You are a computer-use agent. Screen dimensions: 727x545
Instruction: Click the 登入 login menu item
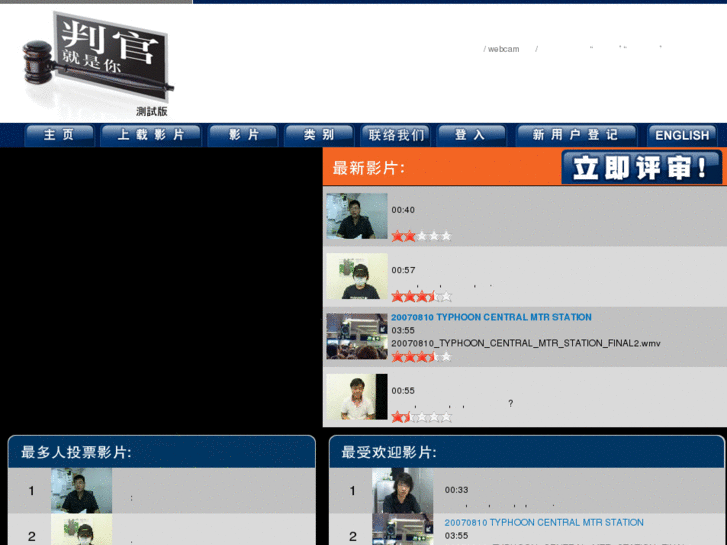click(471, 135)
